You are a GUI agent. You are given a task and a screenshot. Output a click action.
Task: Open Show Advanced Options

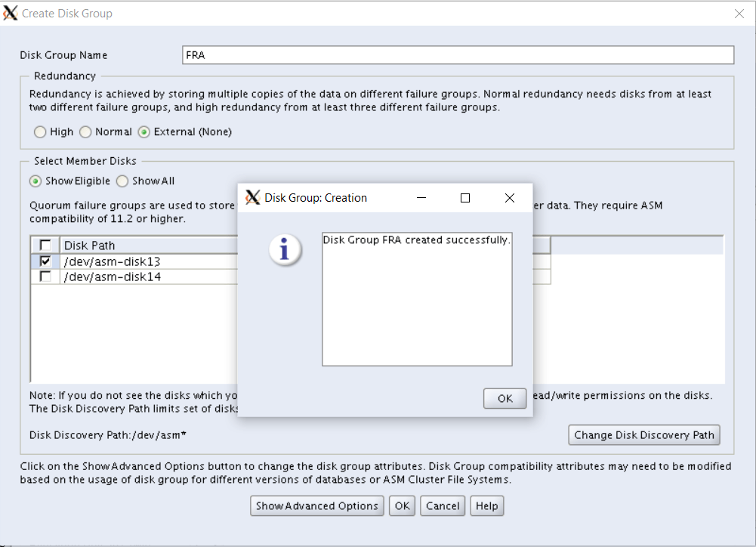pos(316,506)
